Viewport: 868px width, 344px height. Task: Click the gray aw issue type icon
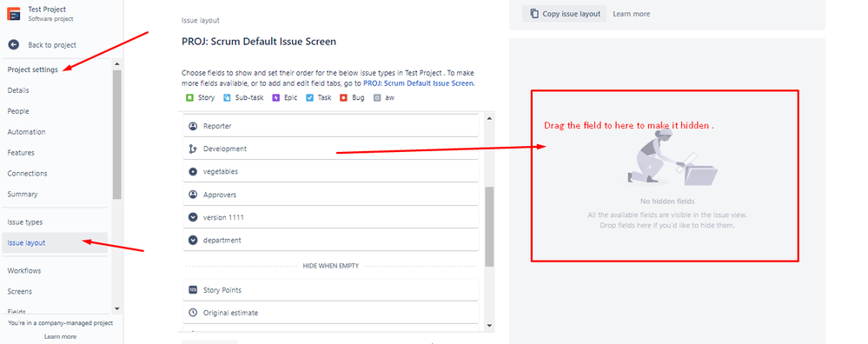(x=377, y=98)
